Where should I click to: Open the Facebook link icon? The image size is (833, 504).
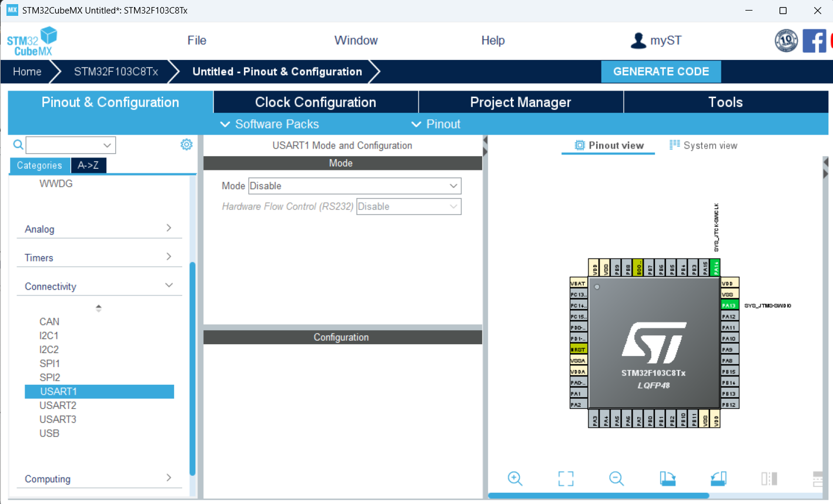(814, 41)
